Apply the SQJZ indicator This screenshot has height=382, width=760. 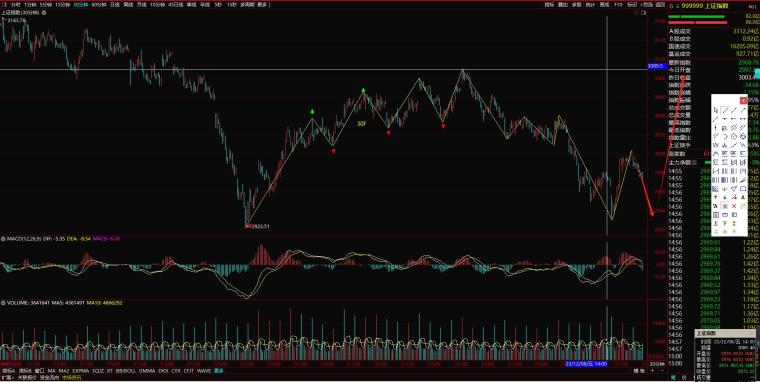click(98, 371)
